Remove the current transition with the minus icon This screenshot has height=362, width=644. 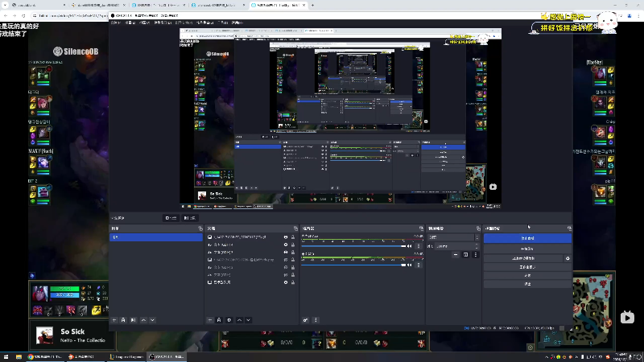(x=456, y=255)
